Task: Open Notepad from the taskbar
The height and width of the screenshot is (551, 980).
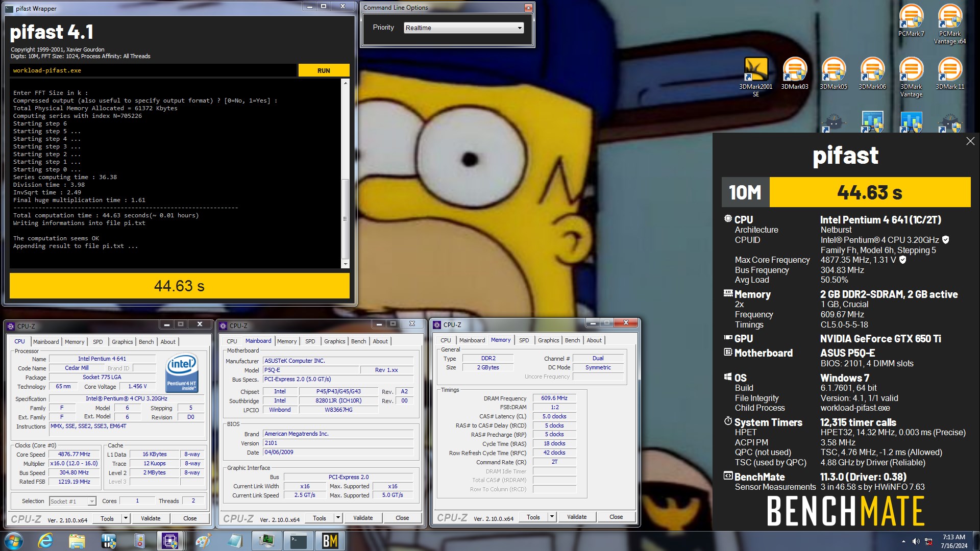Action: coord(234,541)
